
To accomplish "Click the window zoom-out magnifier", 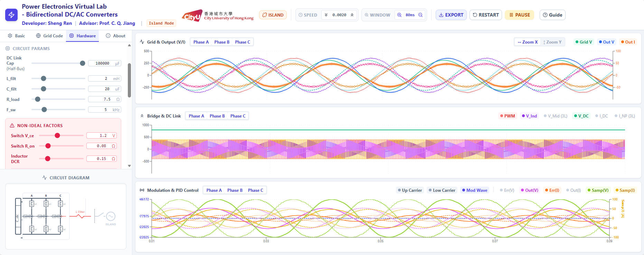I will point(420,15).
